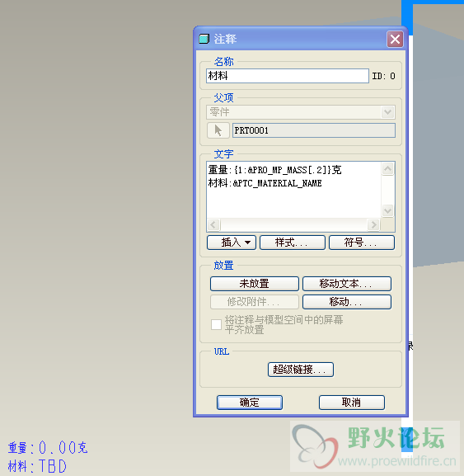
Task: Cancel with the 取消 button
Action: (352, 403)
